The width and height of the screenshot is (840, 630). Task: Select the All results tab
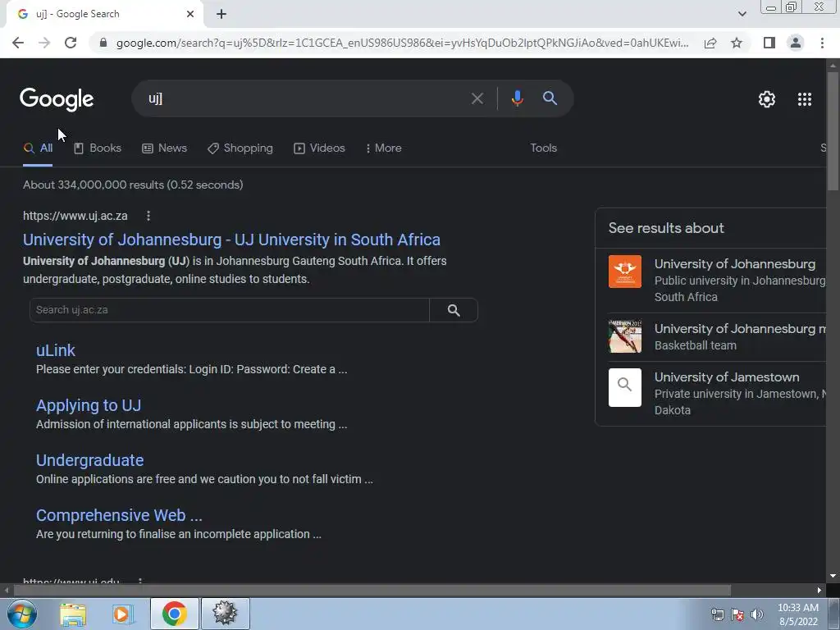[38, 148]
